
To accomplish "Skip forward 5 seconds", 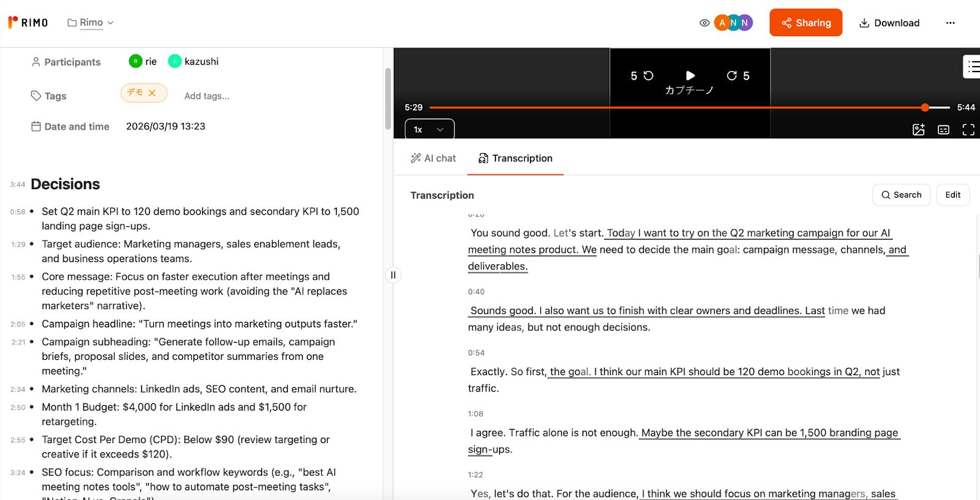I will coord(737,76).
